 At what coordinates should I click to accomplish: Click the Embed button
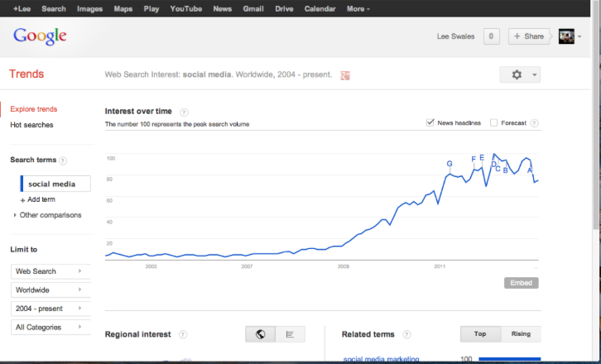tap(521, 283)
